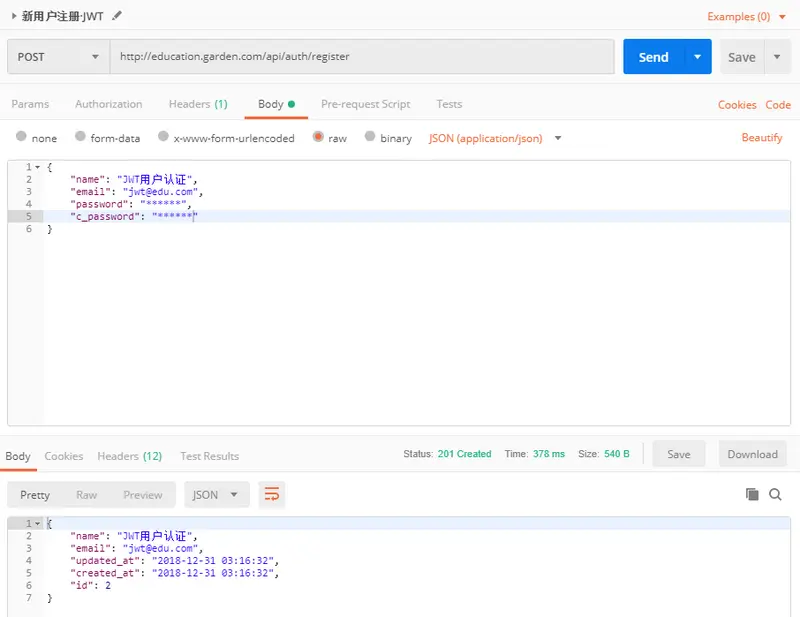Image resolution: width=800 pixels, height=617 pixels.
Task: Switch to the Params tab
Action: point(30,104)
